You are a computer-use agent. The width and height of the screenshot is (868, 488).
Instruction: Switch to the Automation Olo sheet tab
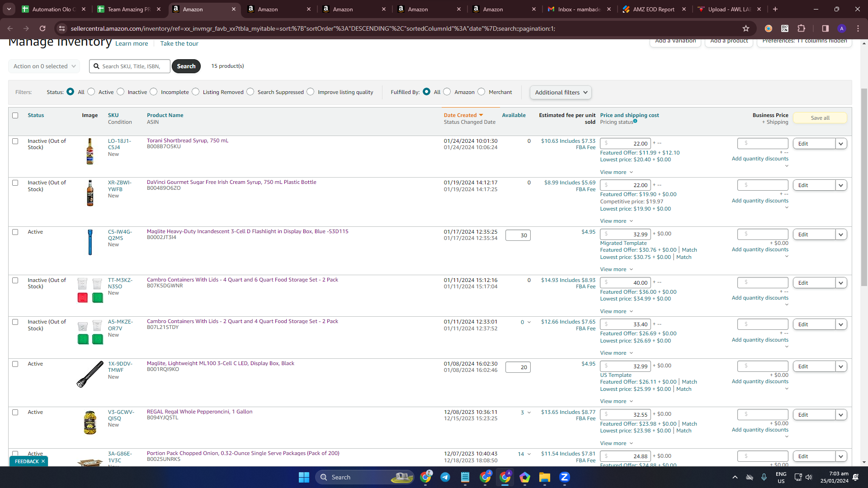click(x=53, y=9)
